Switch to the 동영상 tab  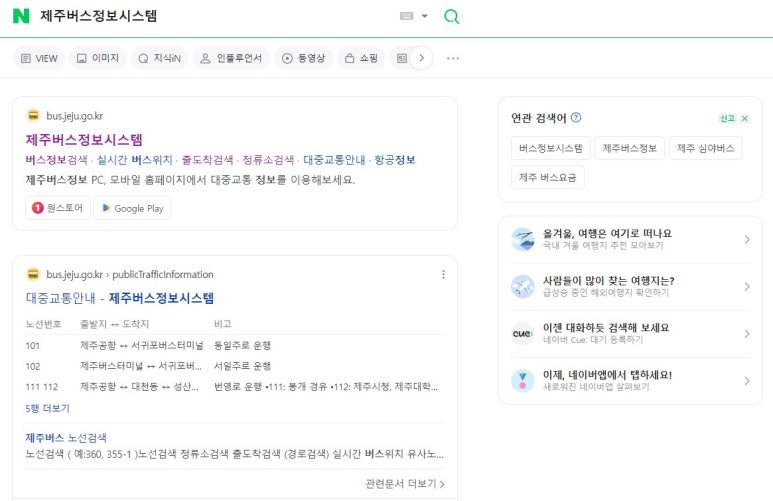pos(303,58)
